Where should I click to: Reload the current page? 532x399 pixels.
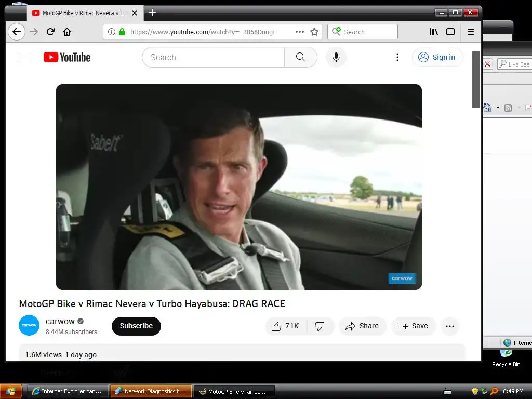point(50,32)
